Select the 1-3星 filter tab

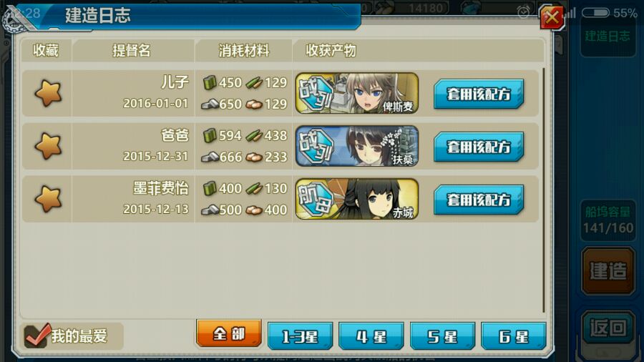point(301,336)
